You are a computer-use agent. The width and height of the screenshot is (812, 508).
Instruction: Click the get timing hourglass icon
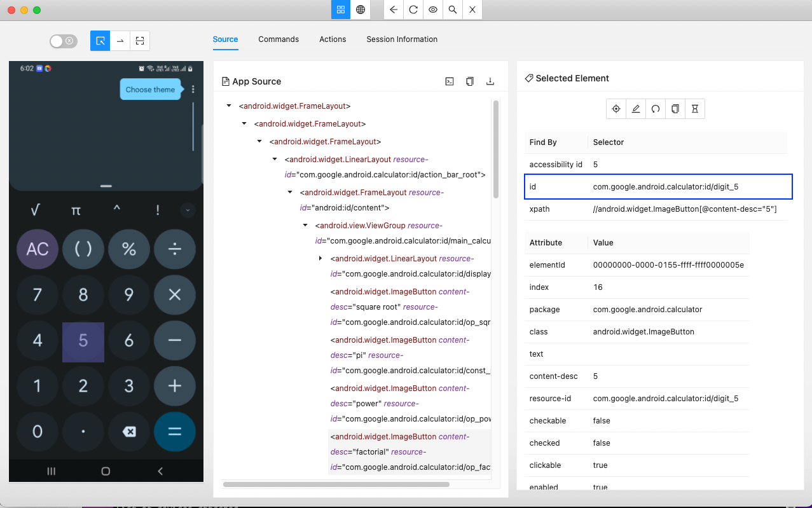(695, 109)
